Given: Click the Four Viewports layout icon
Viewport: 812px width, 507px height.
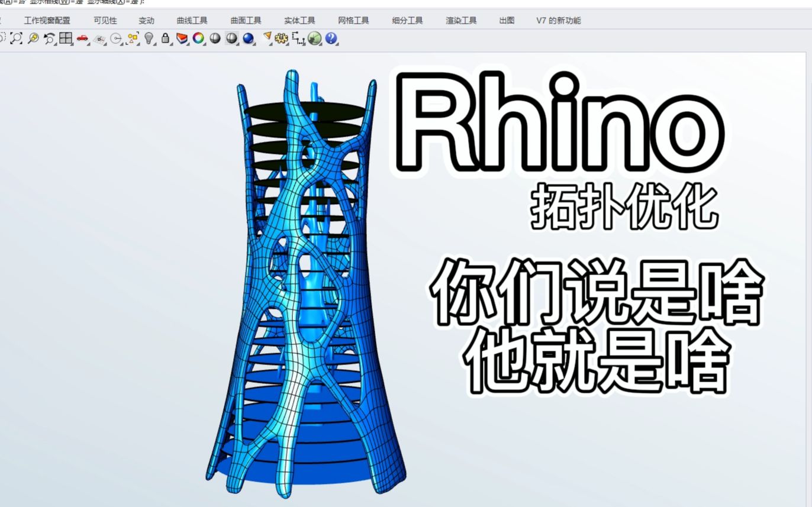Looking at the screenshot, I should tap(66, 38).
